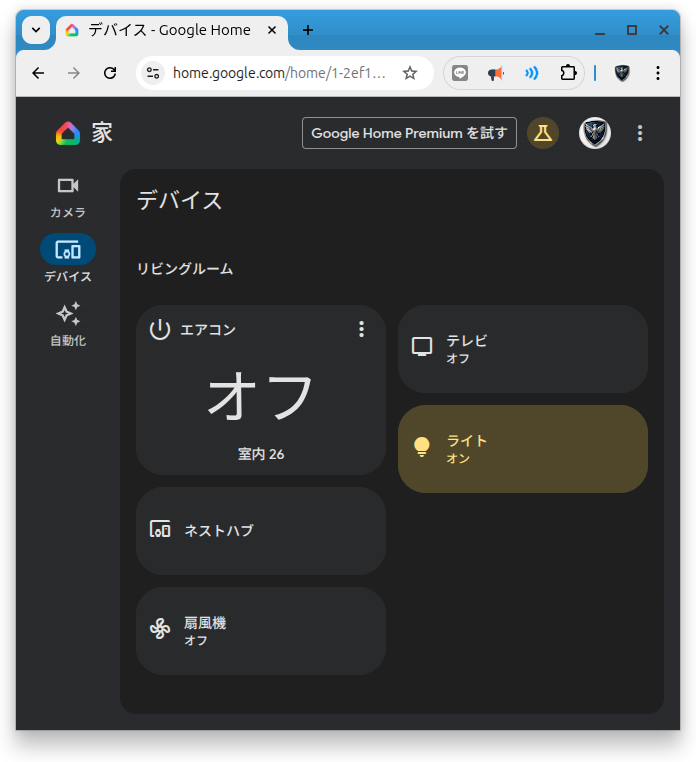Click the 扇風機 fan icon
This screenshot has width=696, height=762.
coord(160,629)
